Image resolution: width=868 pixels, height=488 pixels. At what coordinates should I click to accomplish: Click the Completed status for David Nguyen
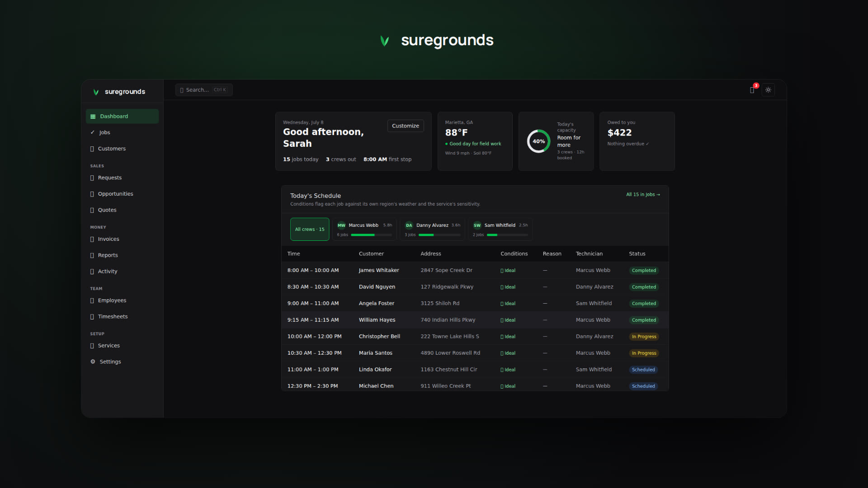(644, 287)
